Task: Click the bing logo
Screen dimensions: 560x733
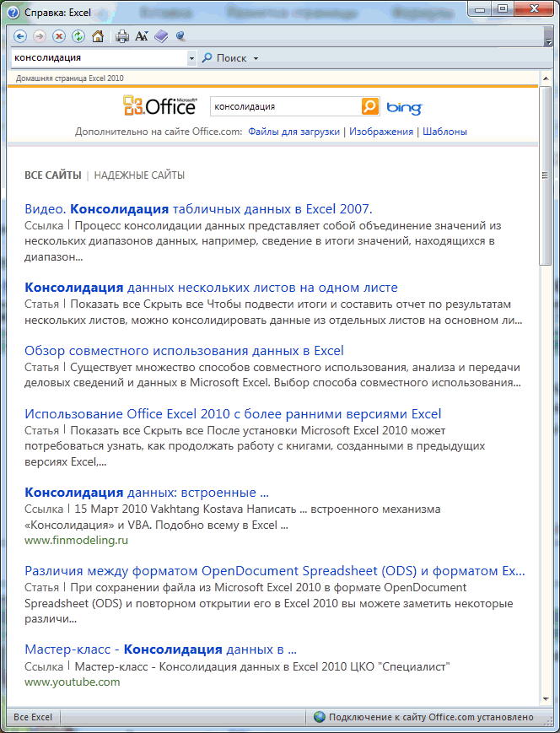Action: (404, 107)
